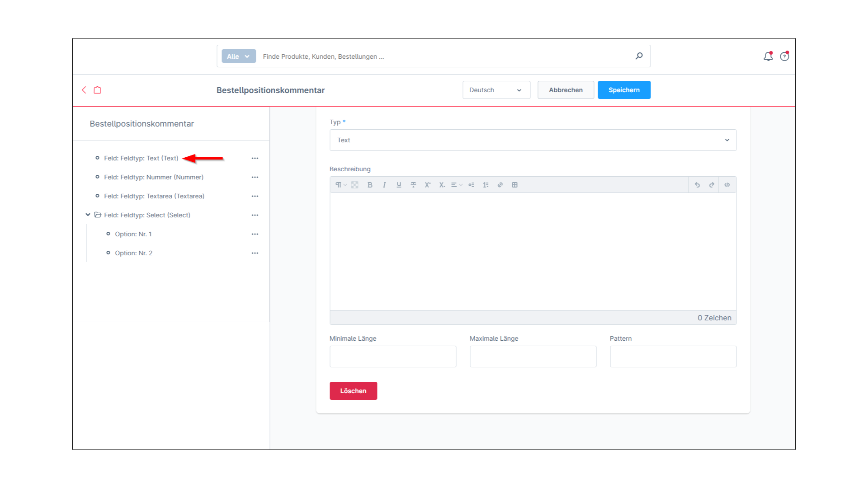Image resolution: width=868 pixels, height=488 pixels.
Task: Select Feld: Feldtyp: Nummer (Nummer)
Action: 154,177
